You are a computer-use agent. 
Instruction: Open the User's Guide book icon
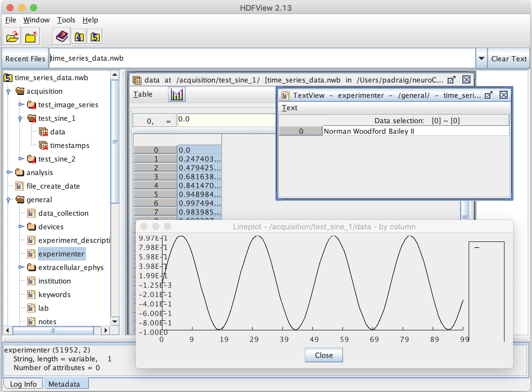pos(62,37)
